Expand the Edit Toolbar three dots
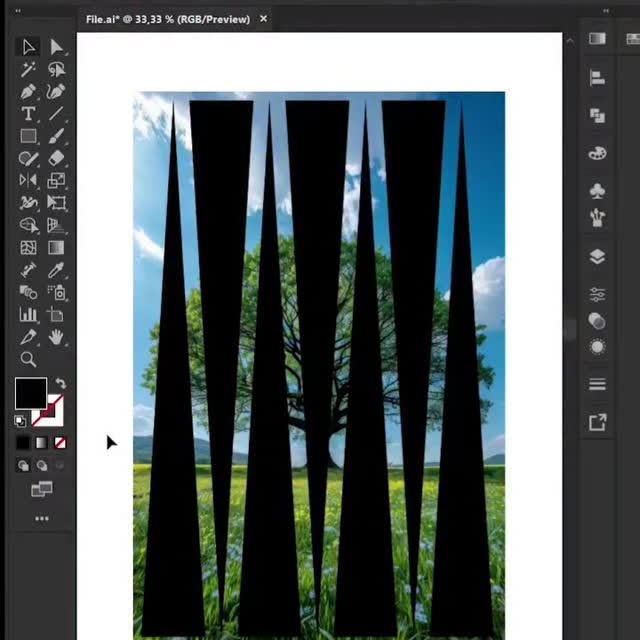Viewport: 640px width, 640px height. tap(42, 518)
